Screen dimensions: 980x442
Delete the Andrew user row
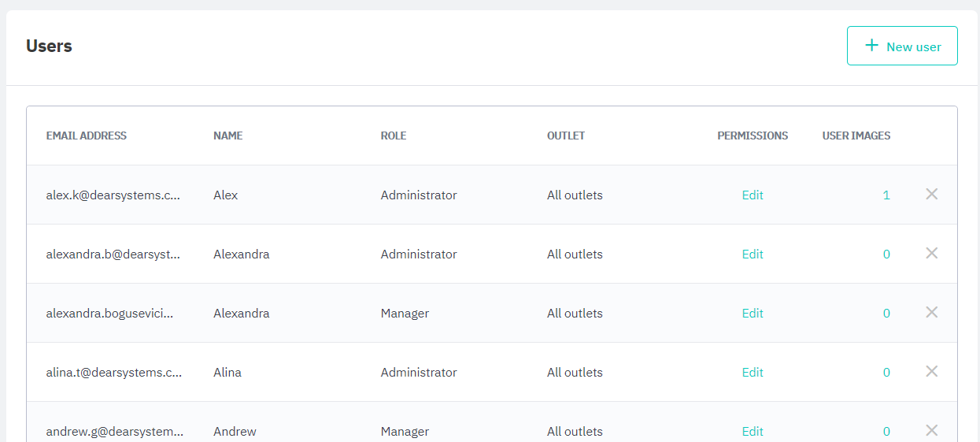pos(931,430)
